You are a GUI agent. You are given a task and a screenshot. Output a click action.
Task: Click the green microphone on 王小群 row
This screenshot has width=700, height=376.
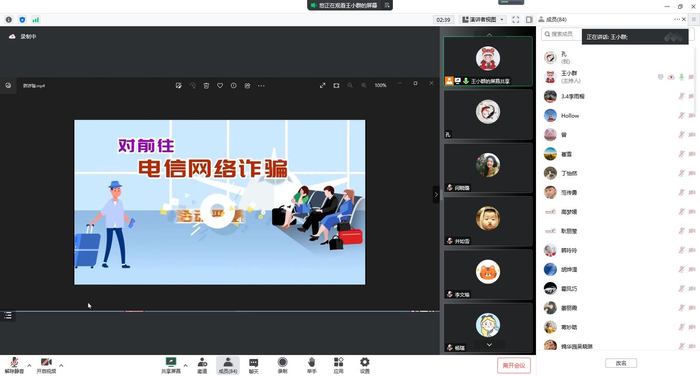pyautogui.click(x=682, y=77)
